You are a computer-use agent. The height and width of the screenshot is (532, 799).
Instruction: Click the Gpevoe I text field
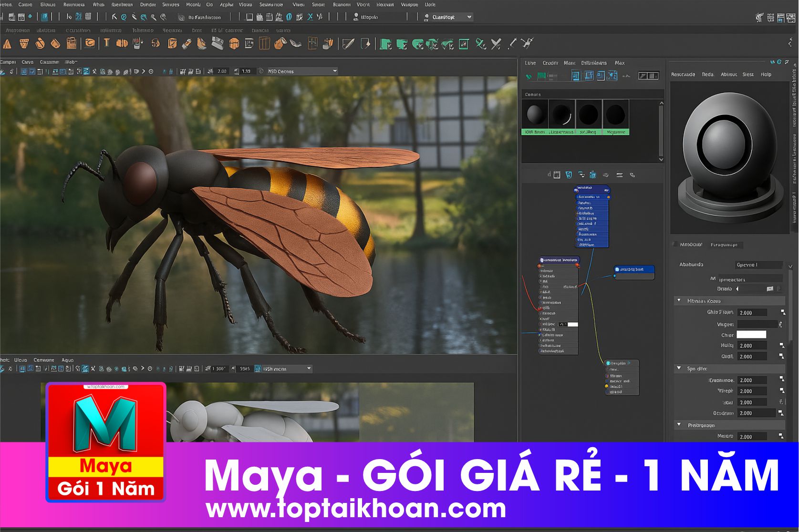(x=759, y=265)
